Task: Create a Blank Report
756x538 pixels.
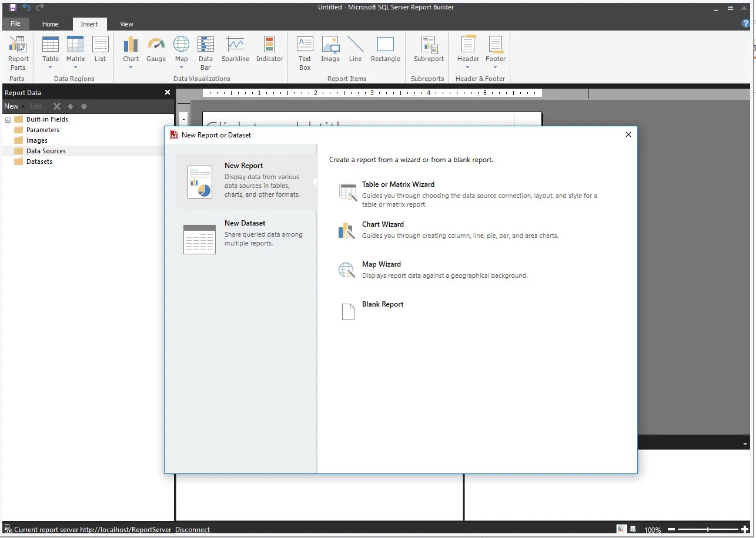Action: click(x=372, y=311)
